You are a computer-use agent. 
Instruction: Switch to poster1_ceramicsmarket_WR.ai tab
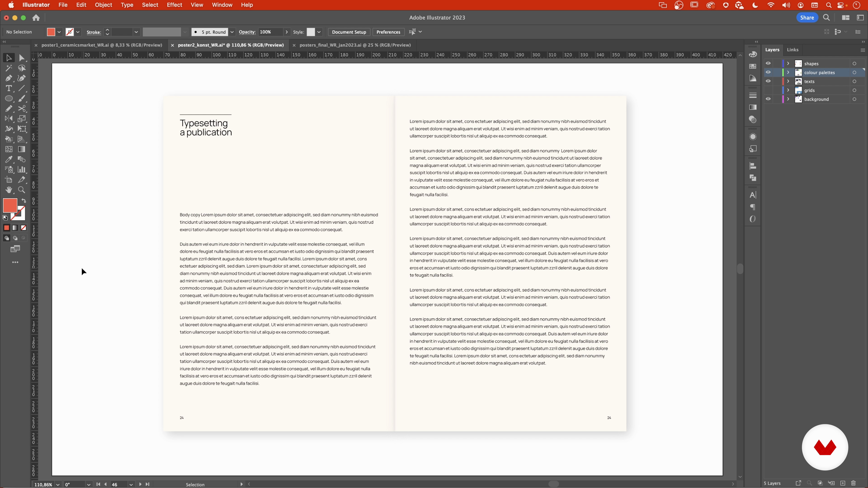coord(102,45)
